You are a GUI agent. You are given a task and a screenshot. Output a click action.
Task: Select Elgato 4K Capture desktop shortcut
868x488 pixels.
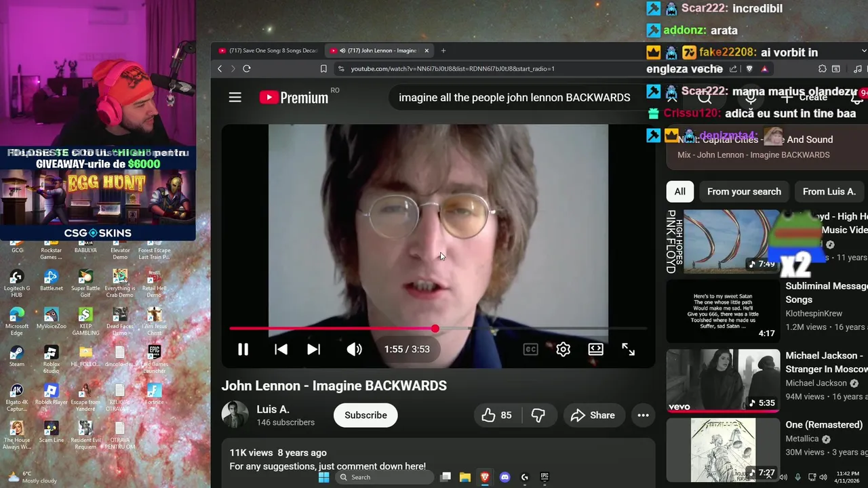[16, 398]
